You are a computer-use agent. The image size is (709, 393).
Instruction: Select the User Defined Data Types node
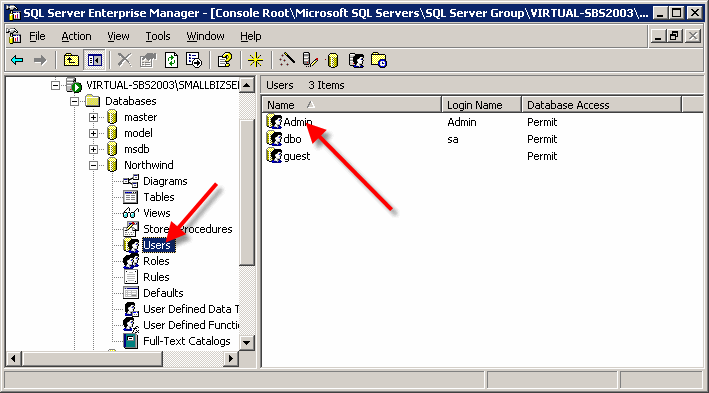[x=190, y=309]
